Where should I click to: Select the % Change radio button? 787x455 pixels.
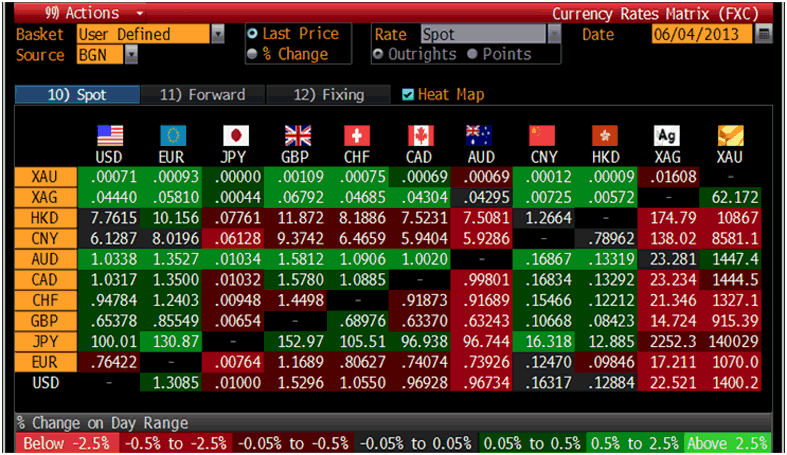252,54
